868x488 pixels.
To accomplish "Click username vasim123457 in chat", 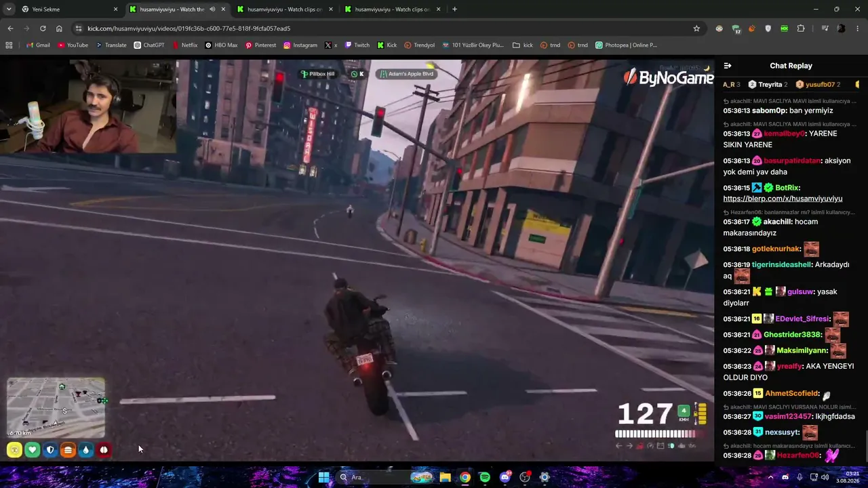I will 788,416.
